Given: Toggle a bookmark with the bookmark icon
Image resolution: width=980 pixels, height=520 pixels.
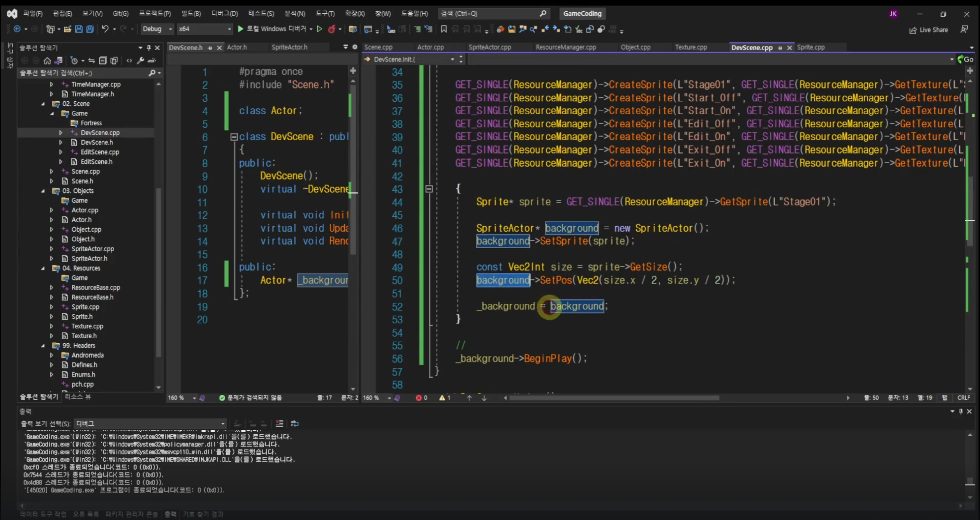Looking at the screenshot, I should [444, 29].
